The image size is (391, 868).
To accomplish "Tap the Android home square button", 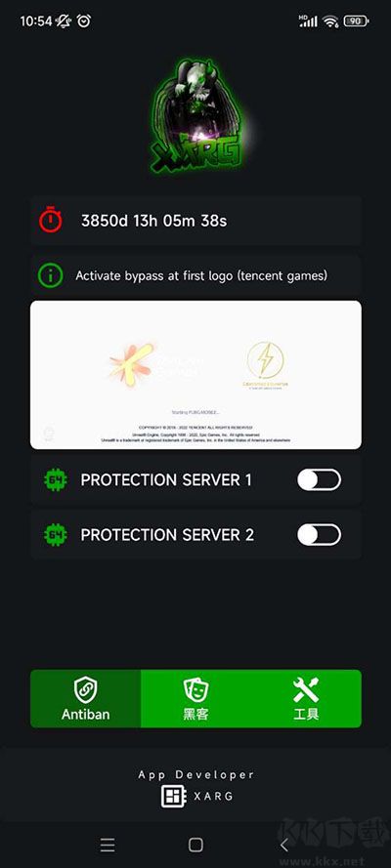I will coord(195,845).
